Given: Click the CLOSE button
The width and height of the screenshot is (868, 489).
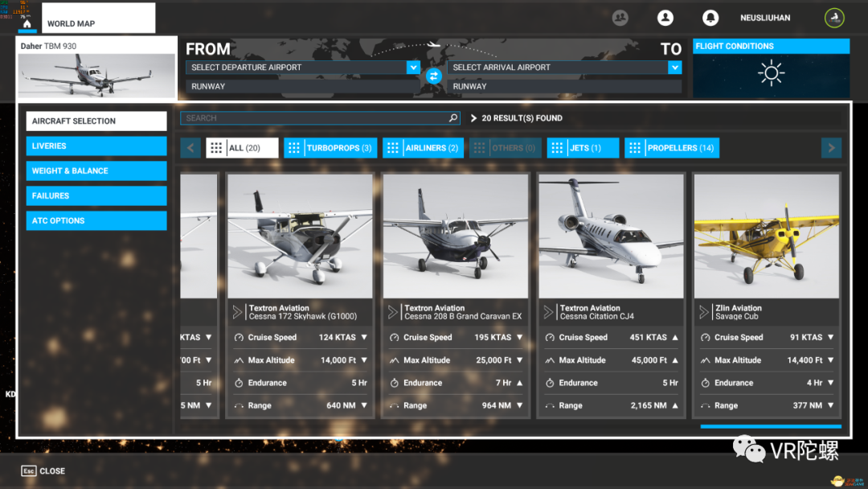Looking at the screenshot, I should click(43, 471).
